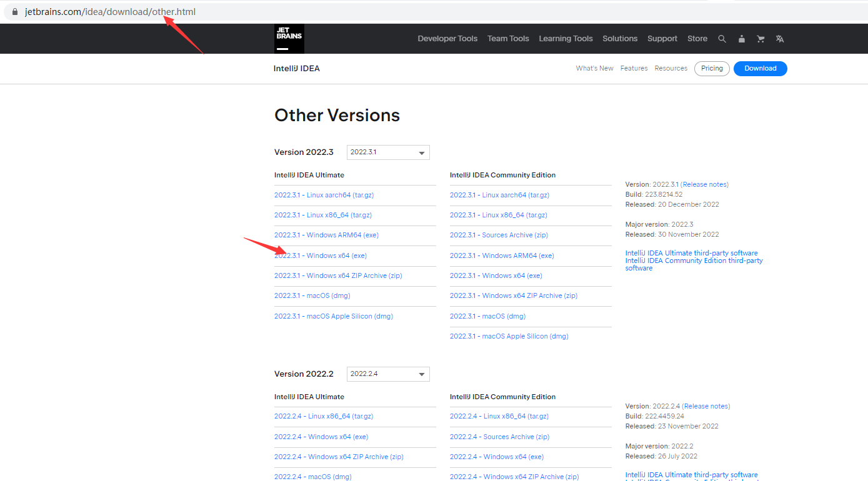Click the 'Version 2022.3' section label
Image resolution: width=868 pixels, height=481 pixels.
[304, 152]
